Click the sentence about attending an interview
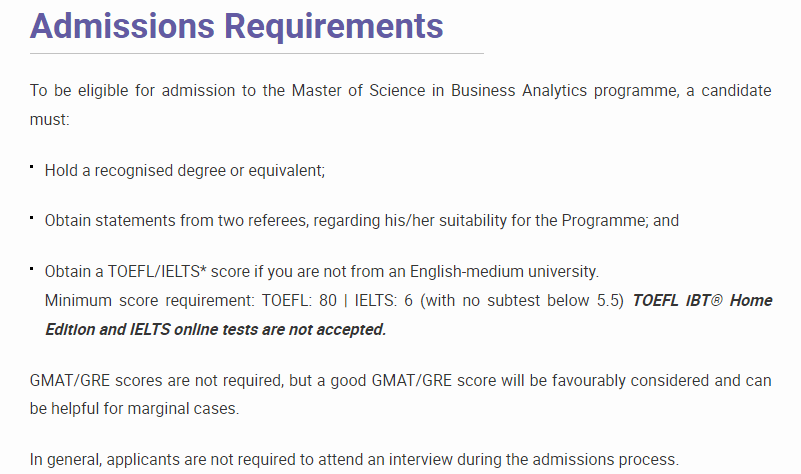 (x=354, y=460)
